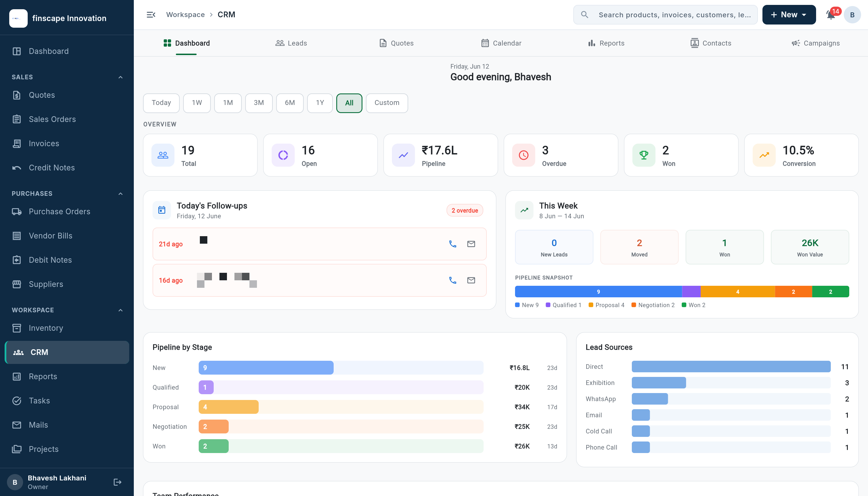Select the 6M date range
The height and width of the screenshot is (496, 868).
[290, 103]
